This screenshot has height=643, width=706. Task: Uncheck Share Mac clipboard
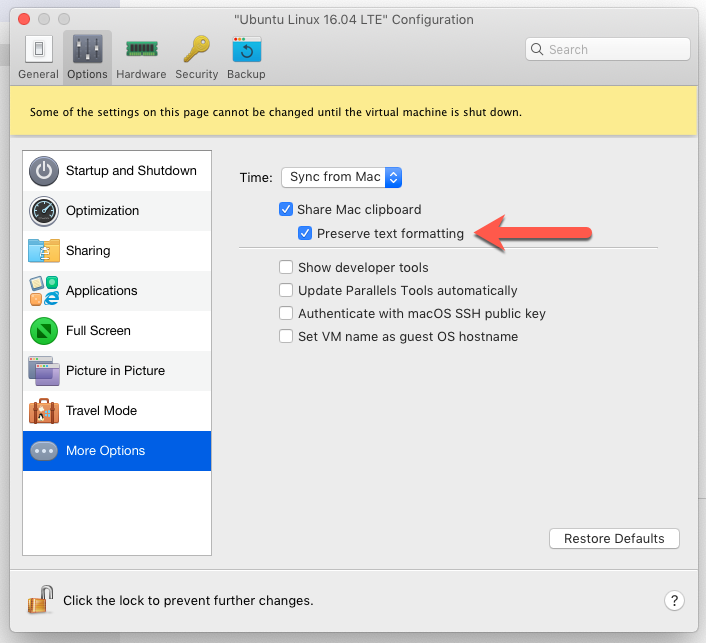(x=286, y=209)
